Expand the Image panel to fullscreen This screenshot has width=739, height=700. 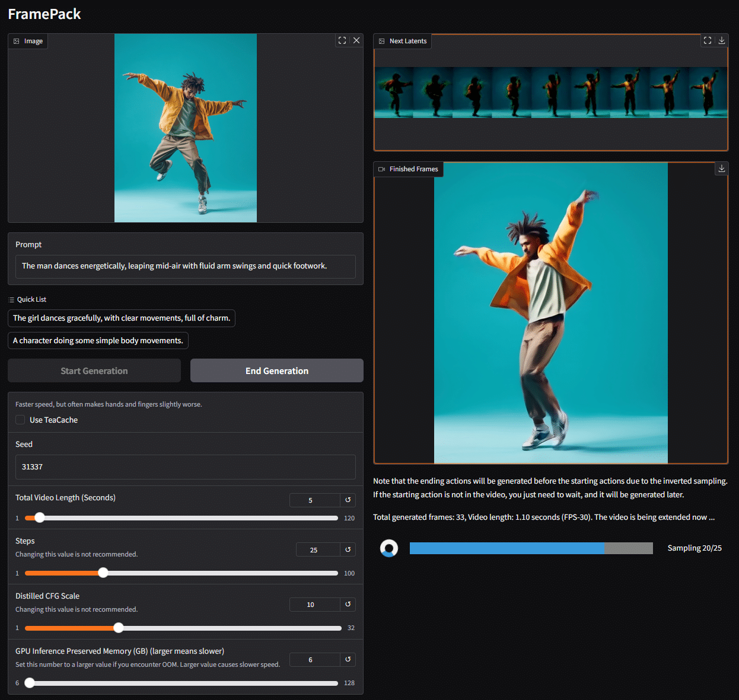(x=342, y=40)
